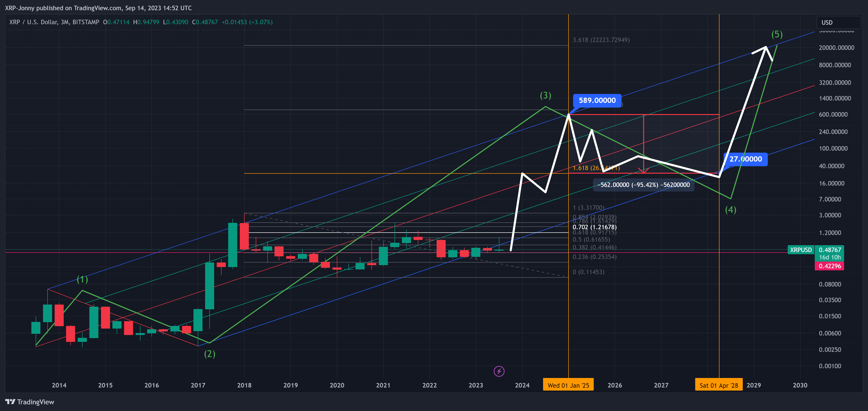Screen dimensions: 868x411
Task: Click the TradingView logo at bottom left
Action: pyautogui.click(x=30, y=402)
